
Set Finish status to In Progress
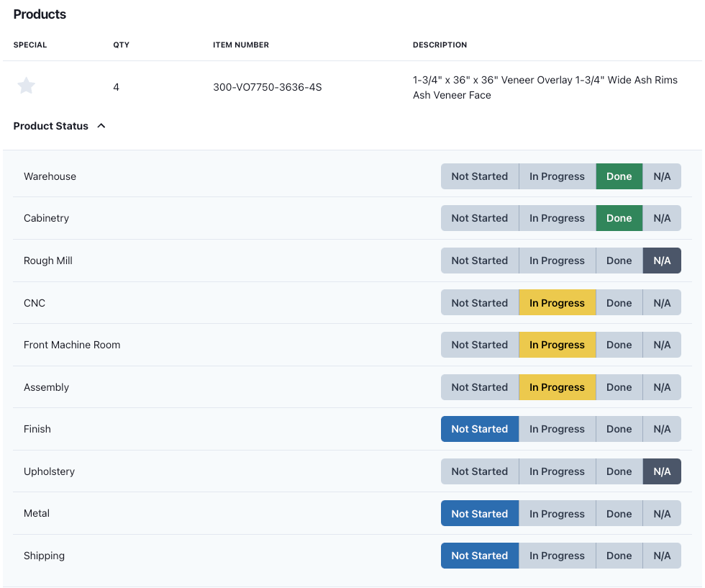point(557,429)
